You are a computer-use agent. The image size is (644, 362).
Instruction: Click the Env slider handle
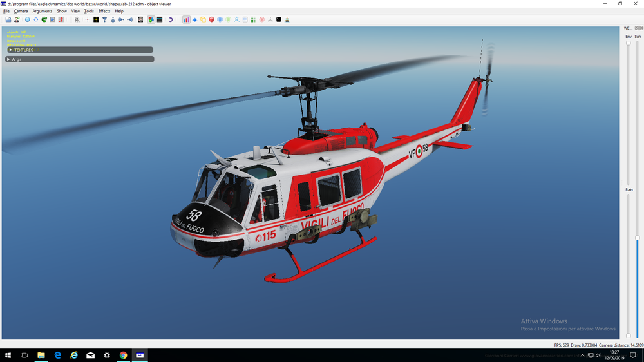[629, 43]
